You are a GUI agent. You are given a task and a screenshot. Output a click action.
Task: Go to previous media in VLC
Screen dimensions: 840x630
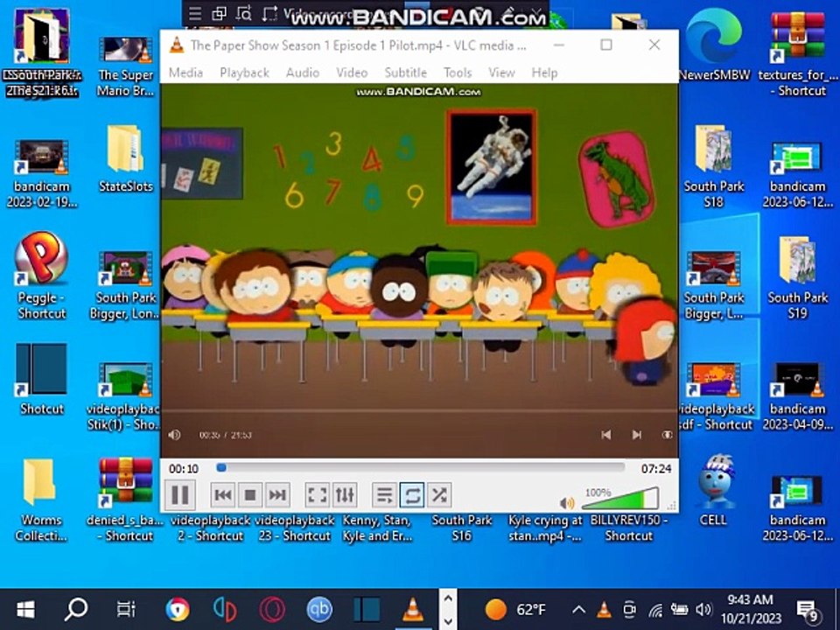click(223, 494)
